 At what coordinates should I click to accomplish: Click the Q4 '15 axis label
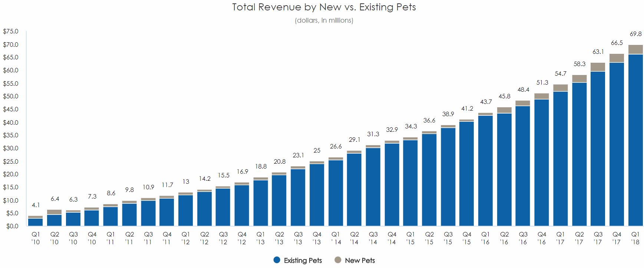click(467, 238)
